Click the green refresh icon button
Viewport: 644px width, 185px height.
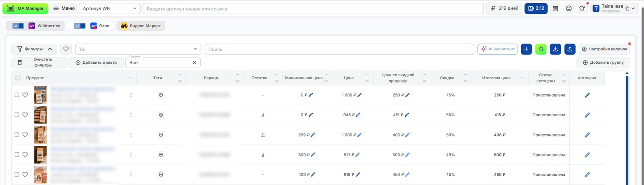click(x=541, y=49)
